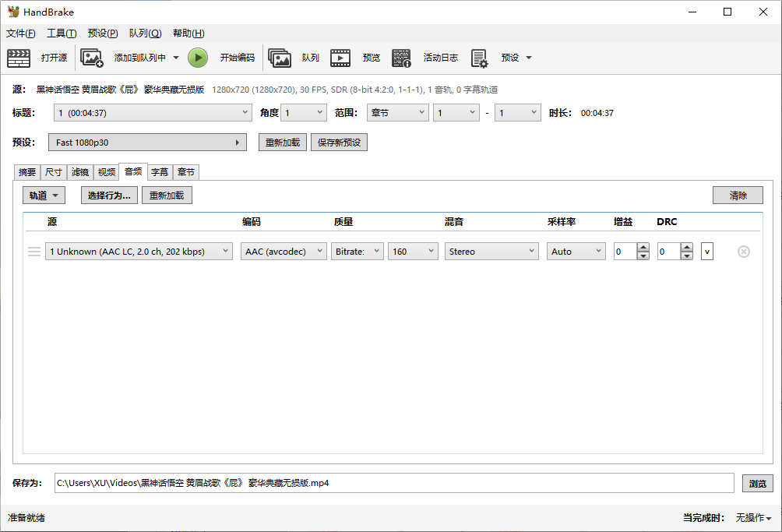
Task: Click the Preview film icon
Action: [x=340, y=58]
